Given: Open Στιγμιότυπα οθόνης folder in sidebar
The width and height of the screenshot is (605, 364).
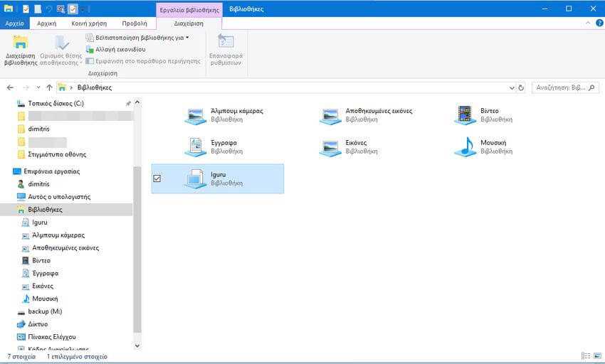Looking at the screenshot, I should coord(52,154).
